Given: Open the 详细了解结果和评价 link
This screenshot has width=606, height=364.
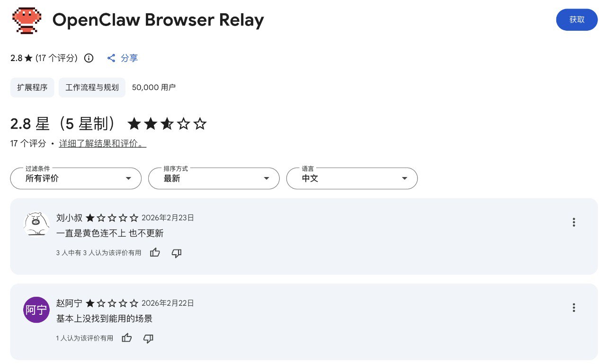Looking at the screenshot, I should tap(102, 143).
